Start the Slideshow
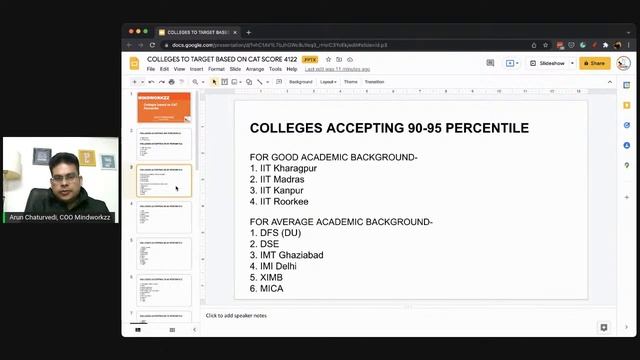 tap(548, 63)
